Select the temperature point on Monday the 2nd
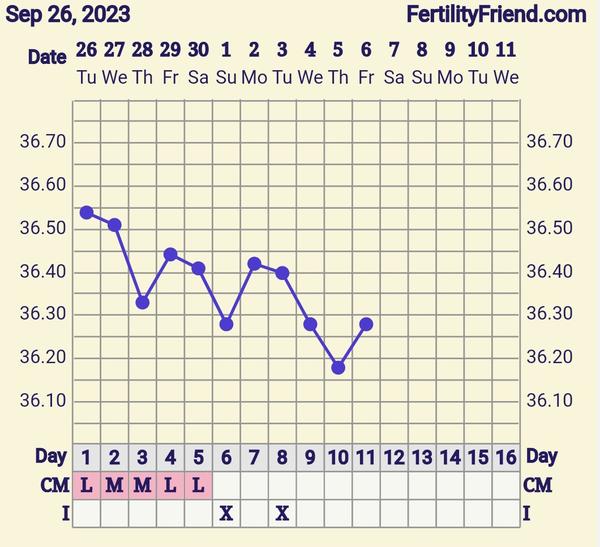This screenshot has height=547, width=600. [x=254, y=264]
